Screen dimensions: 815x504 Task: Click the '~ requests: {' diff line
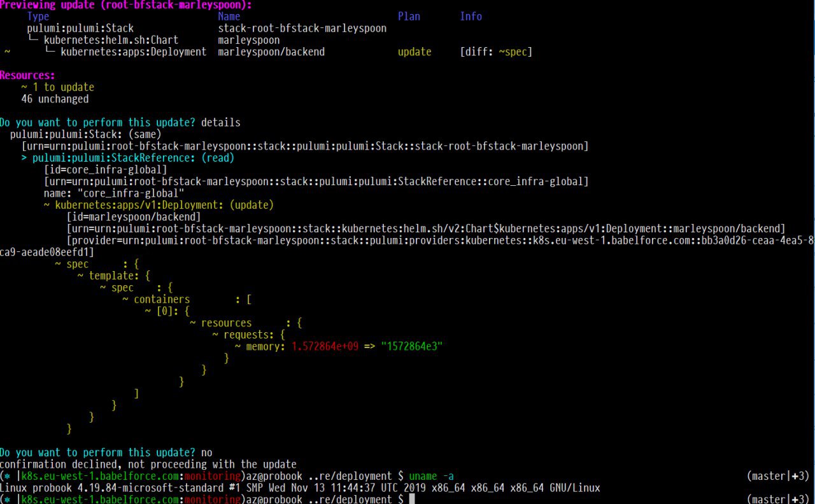point(250,335)
